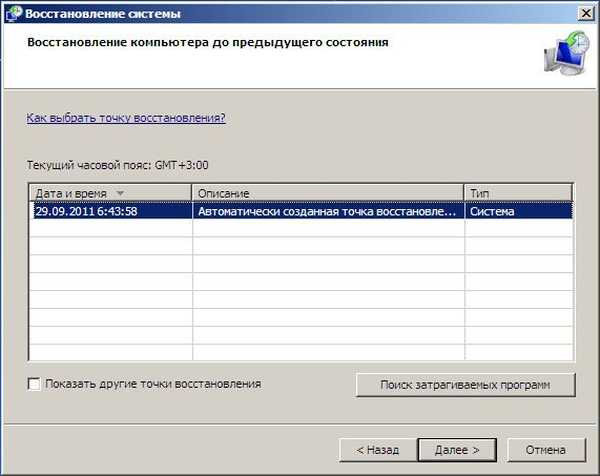Open 'Как выбрать точку восстановления?' help link
600x476 pixels.
(126, 117)
